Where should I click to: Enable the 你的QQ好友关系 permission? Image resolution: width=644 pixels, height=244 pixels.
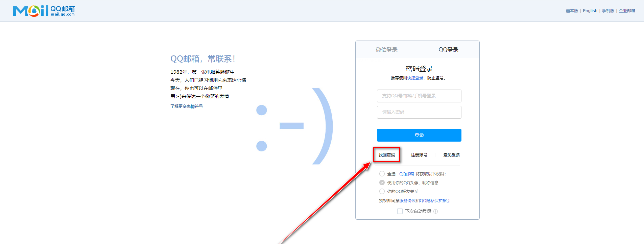[382, 191]
